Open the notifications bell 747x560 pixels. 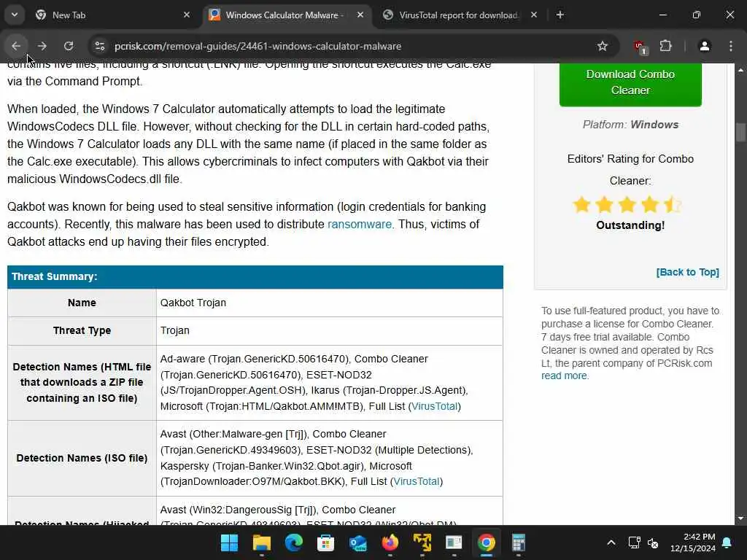click(x=727, y=542)
